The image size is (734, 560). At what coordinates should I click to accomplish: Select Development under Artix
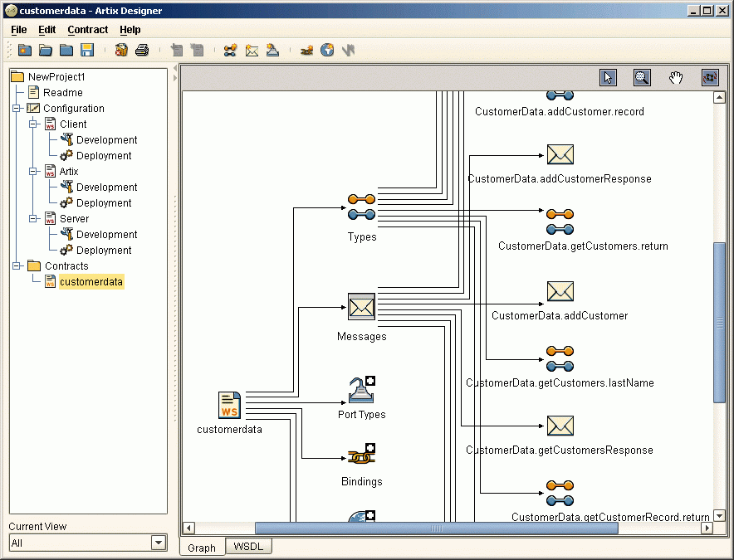pyautogui.click(x=107, y=187)
